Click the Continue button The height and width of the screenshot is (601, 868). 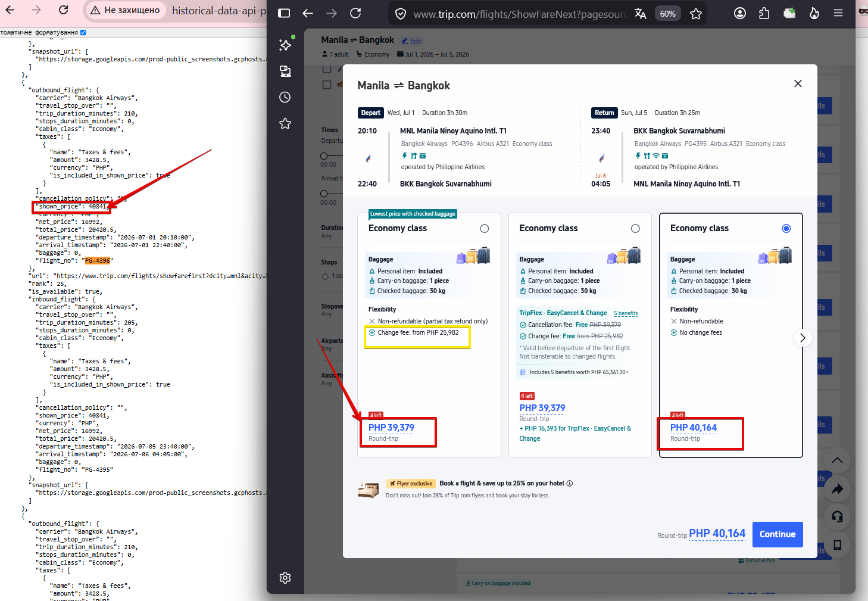tap(778, 534)
